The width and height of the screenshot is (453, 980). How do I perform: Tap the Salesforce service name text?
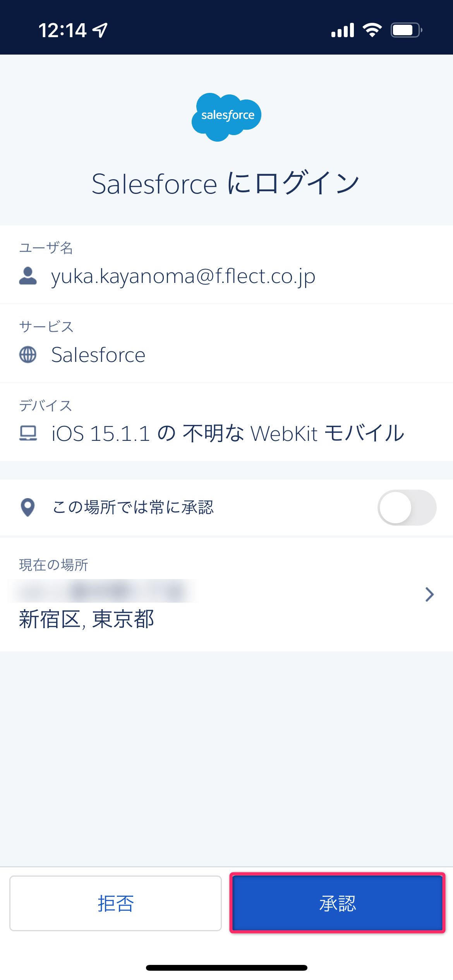(x=98, y=355)
